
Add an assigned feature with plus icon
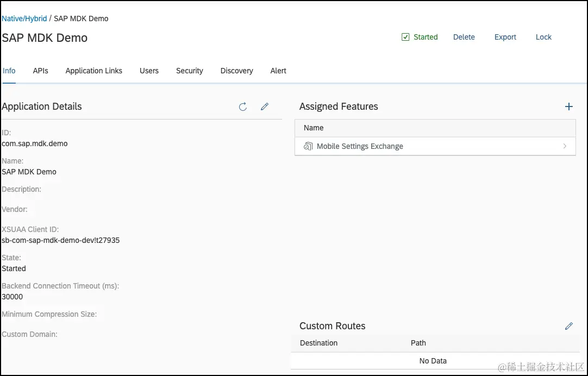click(568, 107)
